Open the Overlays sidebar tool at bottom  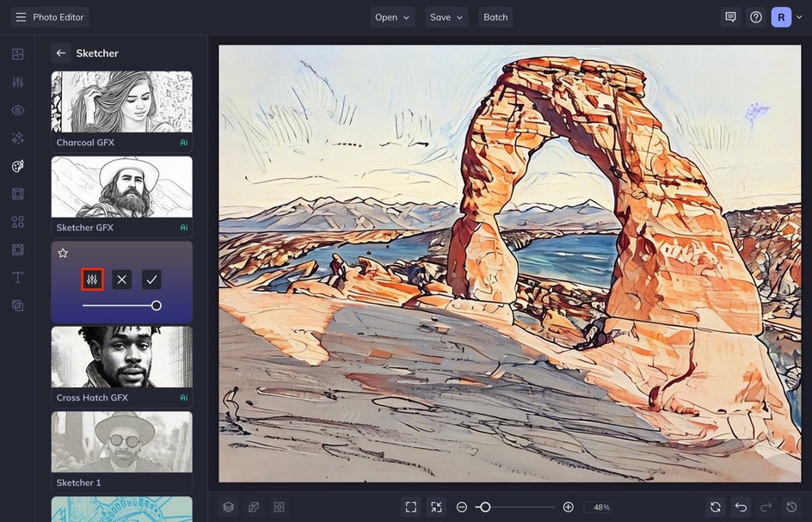[17, 305]
